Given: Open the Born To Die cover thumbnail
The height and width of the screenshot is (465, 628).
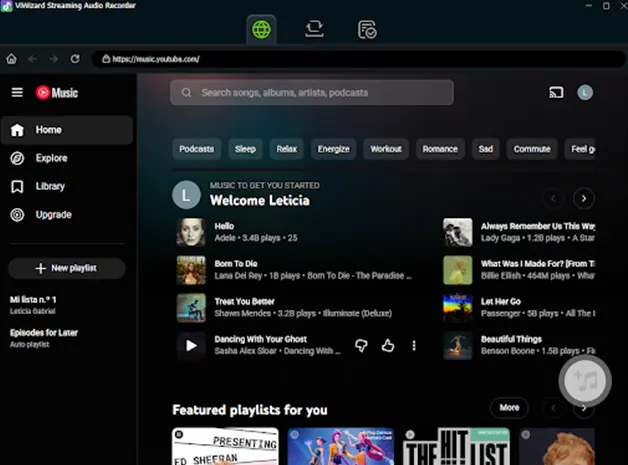Looking at the screenshot, I should 191,270.
